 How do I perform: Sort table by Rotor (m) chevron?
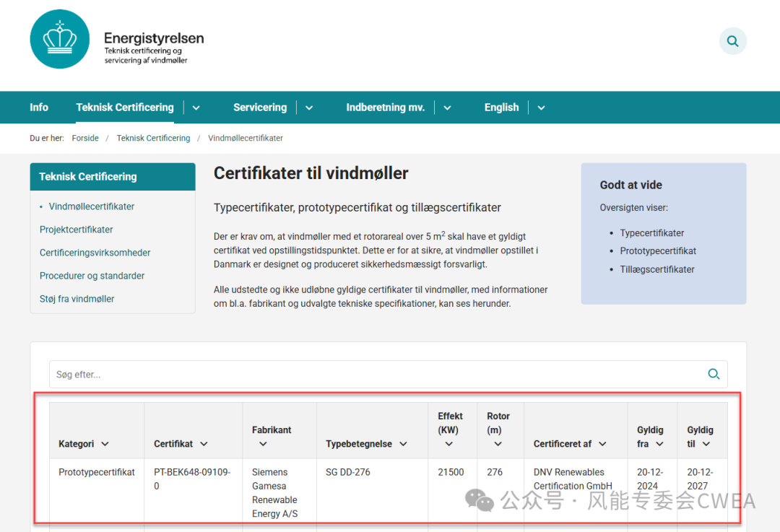pos(498,444)
